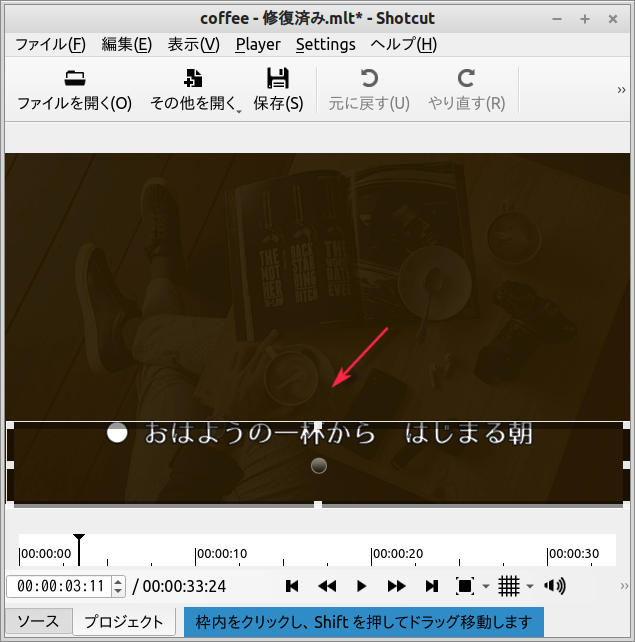This screenshot has height=642, width=635.
Task: Click the right-middle handle of the text rectangle
Action: click(x=626, y=465)
